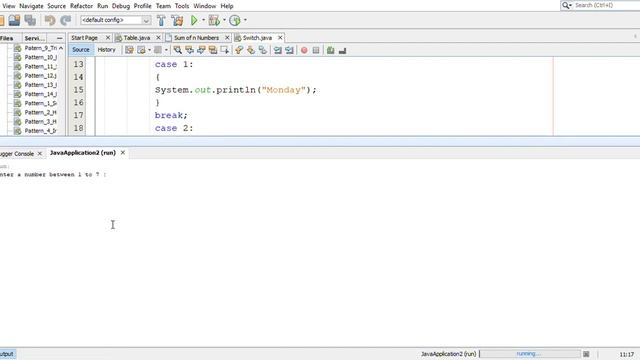Select Pattern_10 file in tree
This screenshot has height=360, width=640.
coord(40,57)
